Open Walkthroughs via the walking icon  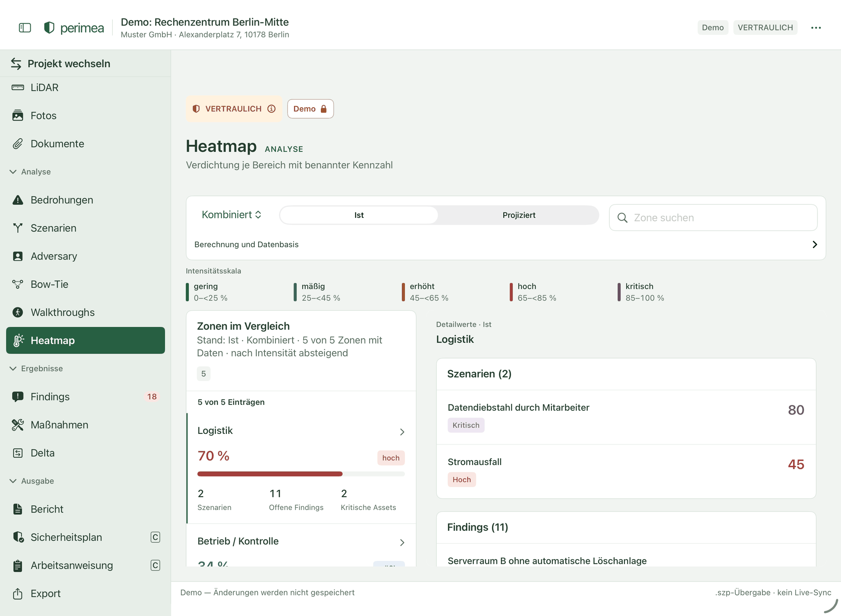coord(18,312)
